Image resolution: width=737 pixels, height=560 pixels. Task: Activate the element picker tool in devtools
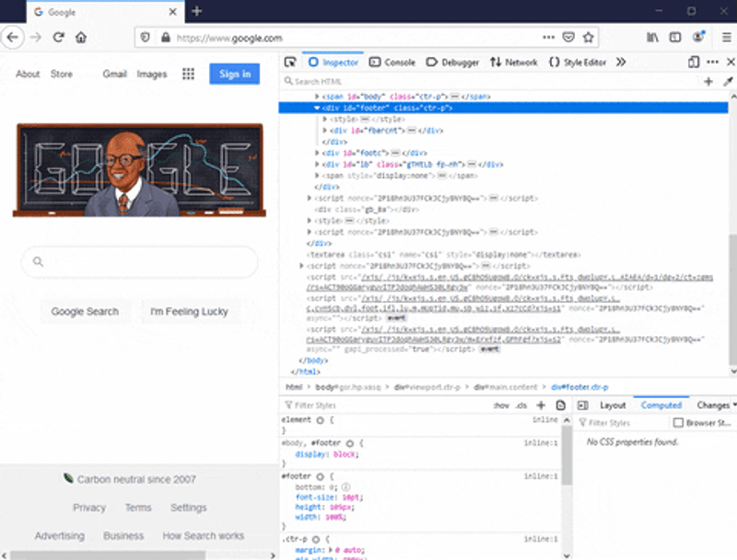pyautogui.click(x=290, y=62)
